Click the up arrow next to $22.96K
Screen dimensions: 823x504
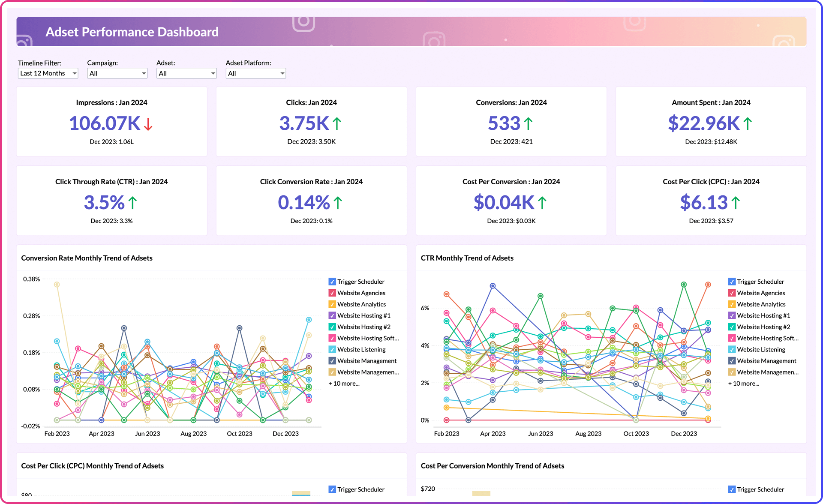(x=748, y=123)
